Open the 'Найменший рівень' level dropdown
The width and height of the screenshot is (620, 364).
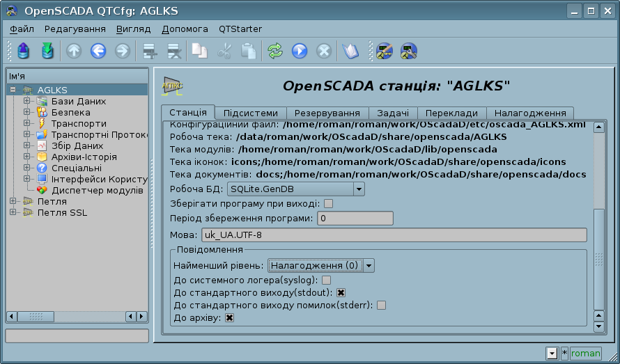(369, 265)
